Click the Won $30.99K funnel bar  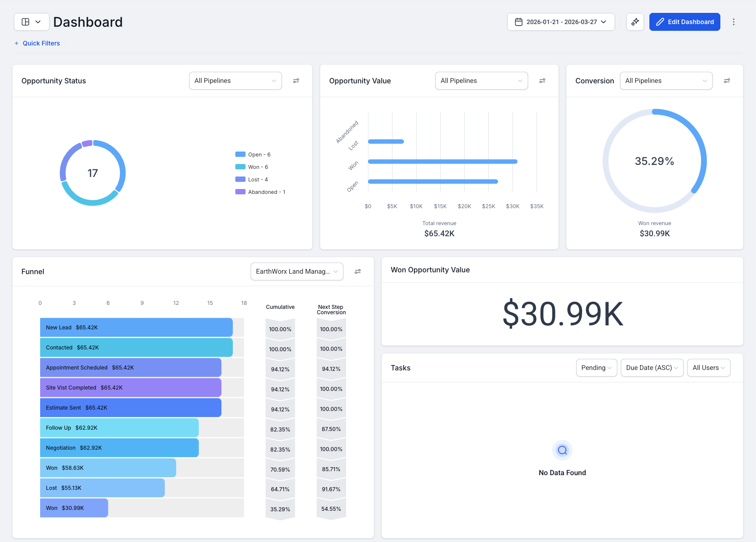click(x=74, y=508)
